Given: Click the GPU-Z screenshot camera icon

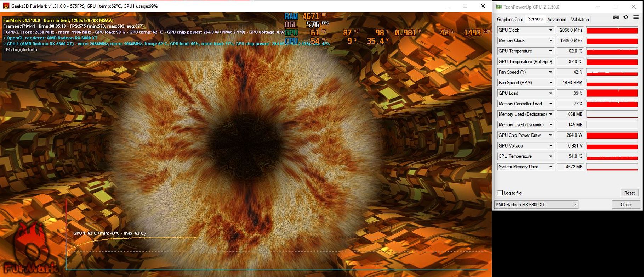Looking at the screenshot, I should pyautogui.click(x=616, y=17).
